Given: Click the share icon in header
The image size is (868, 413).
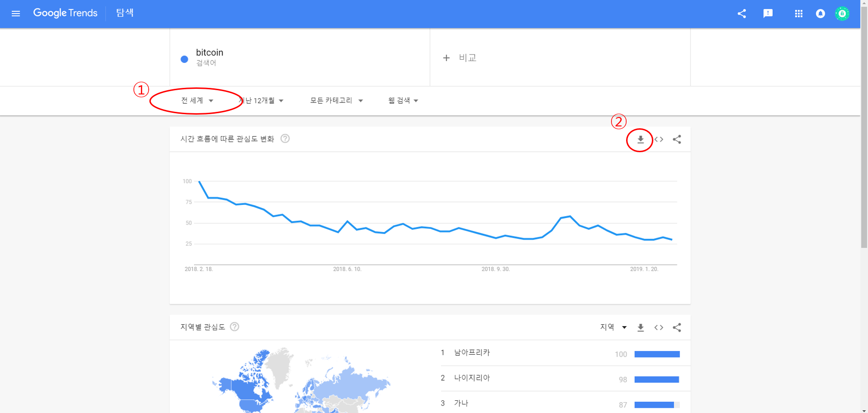Looking at the screenshot, I should 742,14.
